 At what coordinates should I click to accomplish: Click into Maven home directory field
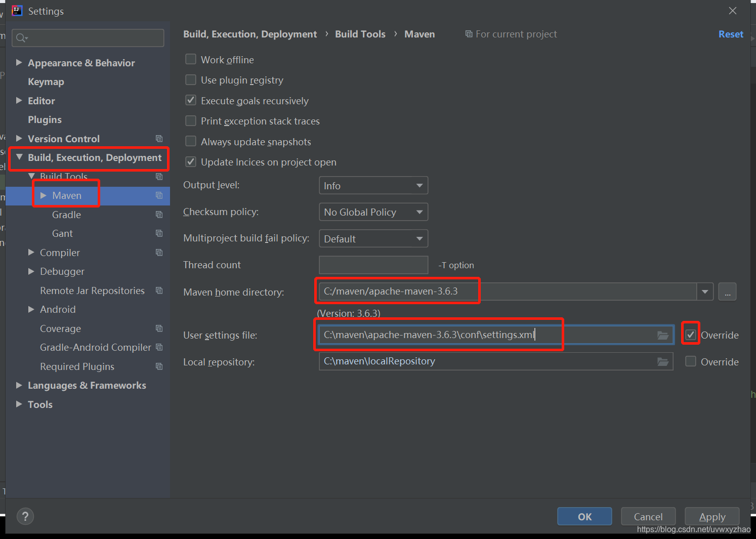(508, 292)
